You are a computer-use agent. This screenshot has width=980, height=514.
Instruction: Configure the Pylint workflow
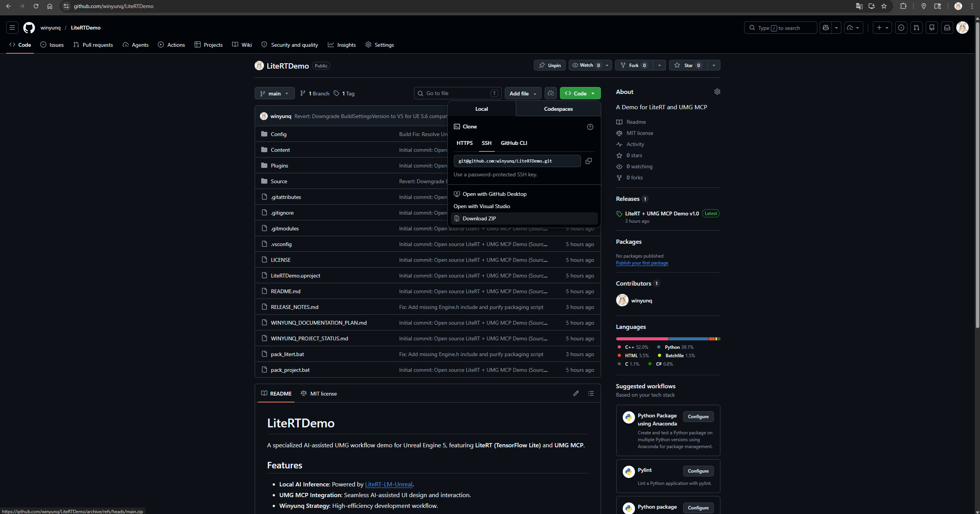pyautogui.click(x=698, y=471)
